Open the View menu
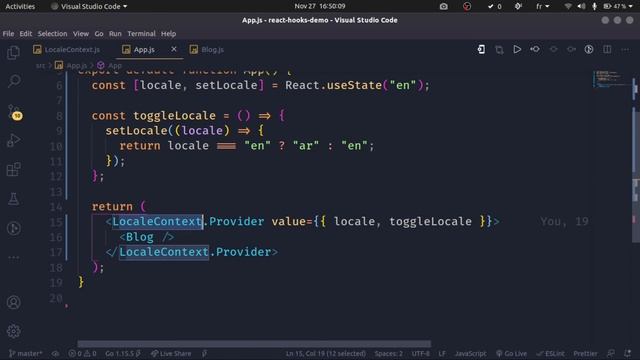The width and height of the screenshot is (640, 360). (x=80, y=33)
